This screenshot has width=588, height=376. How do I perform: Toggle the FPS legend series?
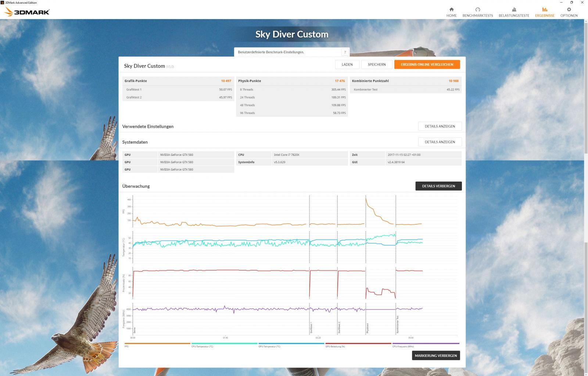(x=157, y=345)
